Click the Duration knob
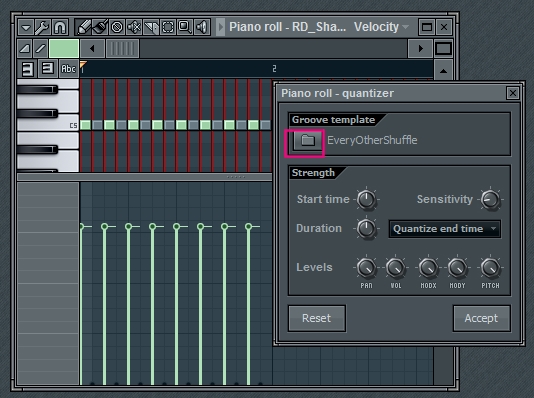Viewport: 534px width, 398px height. pos(366,228)
